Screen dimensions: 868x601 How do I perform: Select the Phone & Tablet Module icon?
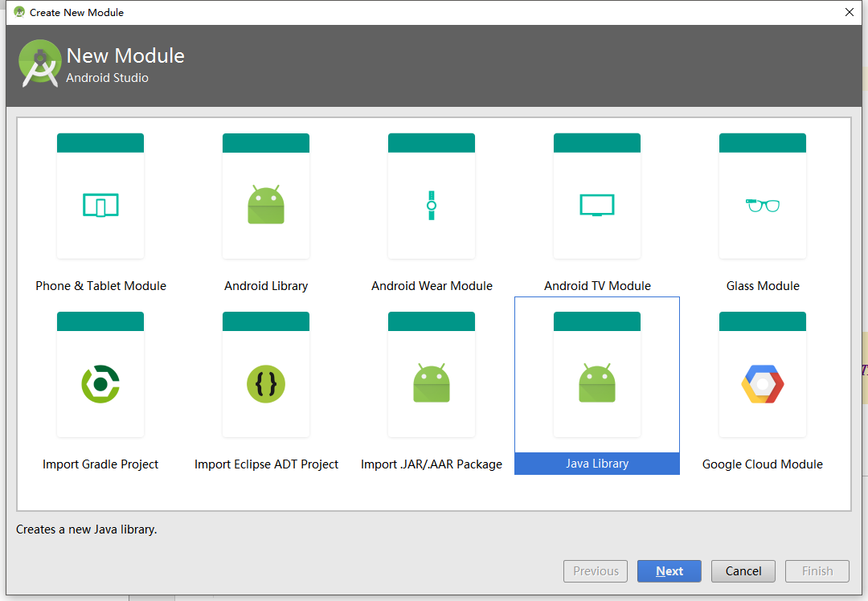(100, 205)
